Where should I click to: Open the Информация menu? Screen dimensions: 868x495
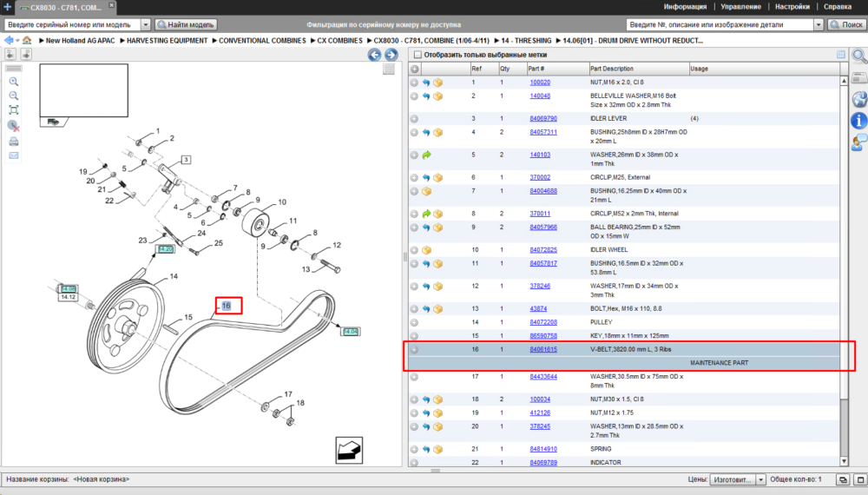(685, 7)
